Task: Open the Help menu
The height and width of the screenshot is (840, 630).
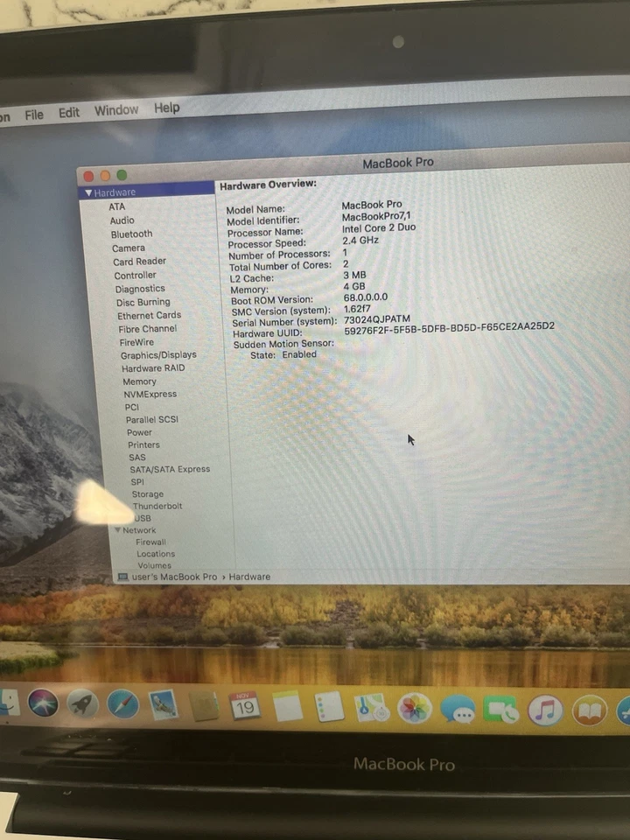Action: (166, 108)
